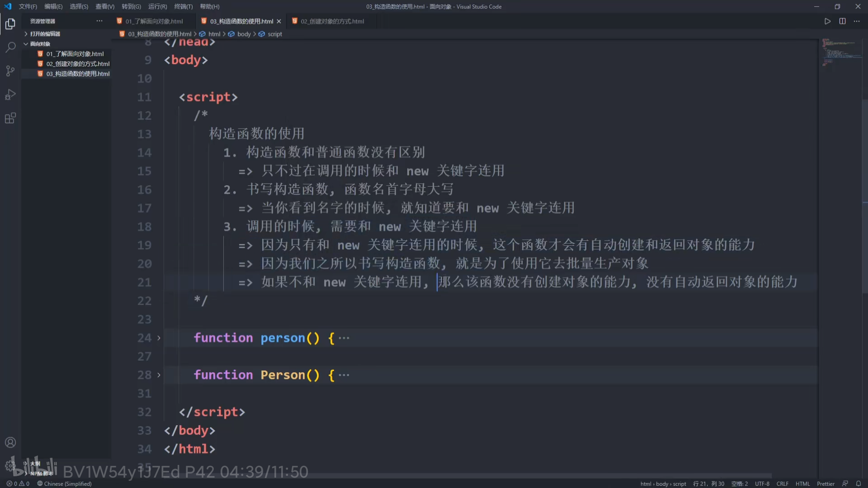Open Source Control view icon
This screenshot has height=488, width=868.
10,71
